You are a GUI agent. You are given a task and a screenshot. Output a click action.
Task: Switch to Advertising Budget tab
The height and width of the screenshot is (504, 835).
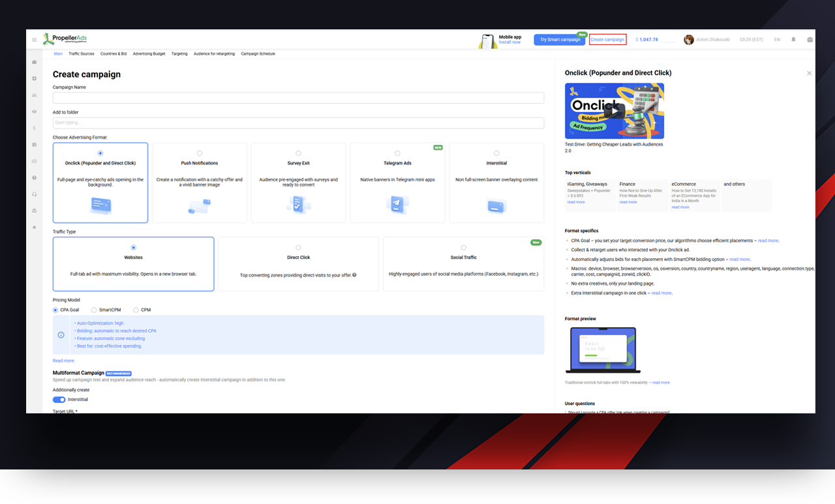149,54
